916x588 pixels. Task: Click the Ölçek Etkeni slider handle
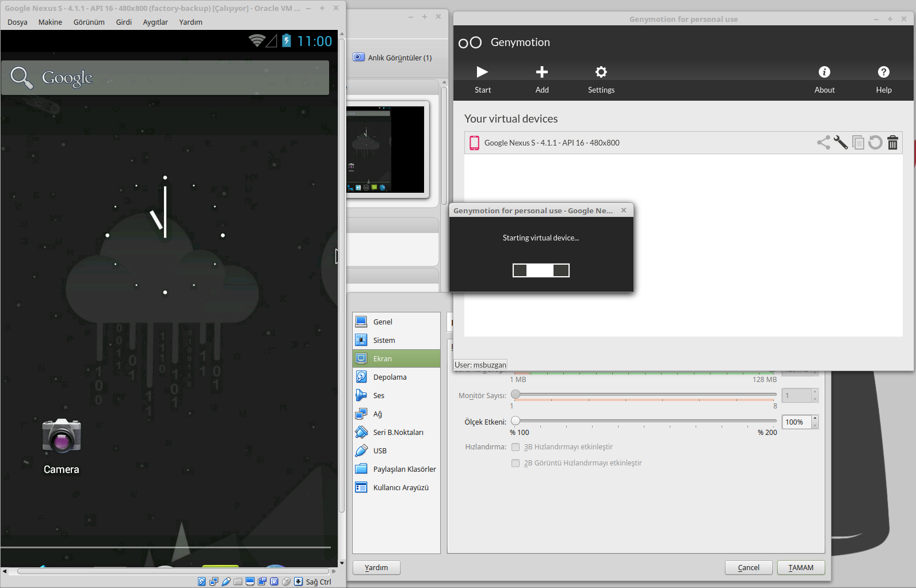(x=516, y=421)
